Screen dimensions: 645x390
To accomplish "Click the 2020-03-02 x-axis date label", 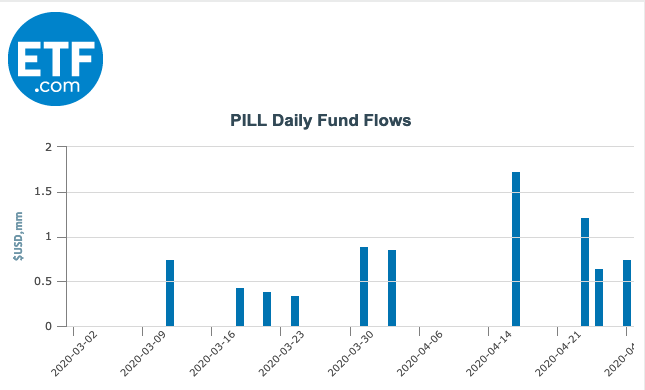I will point(74,354).
